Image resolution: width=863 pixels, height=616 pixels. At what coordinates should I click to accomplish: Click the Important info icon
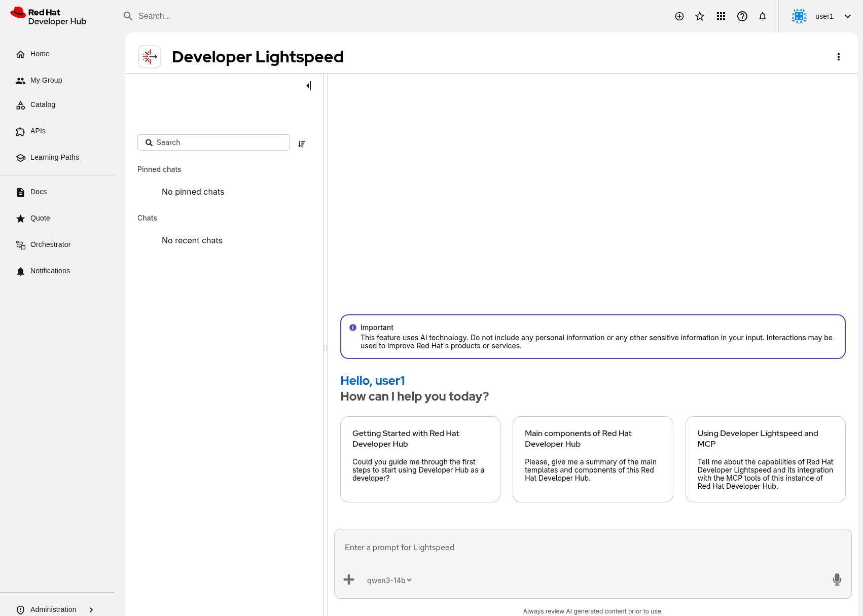click(353, 328)
